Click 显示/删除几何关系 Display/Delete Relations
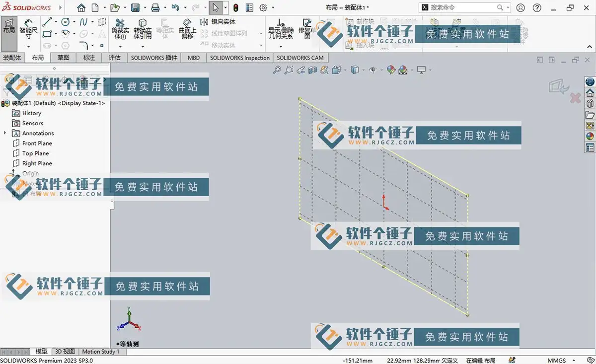 (x=281, y=29)
